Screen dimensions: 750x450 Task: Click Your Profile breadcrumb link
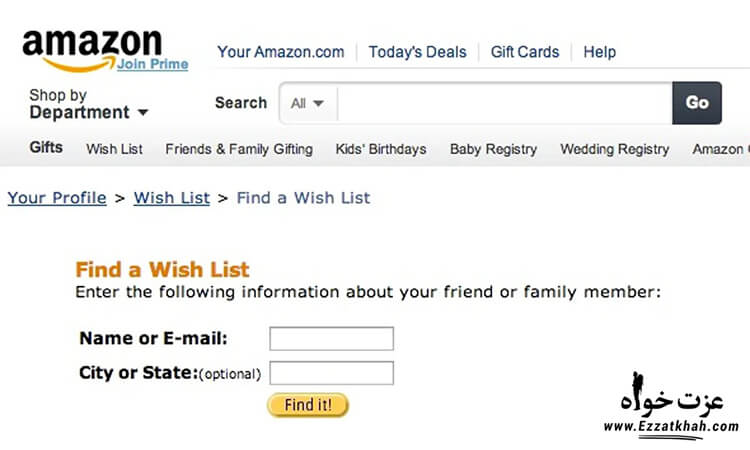57,198
